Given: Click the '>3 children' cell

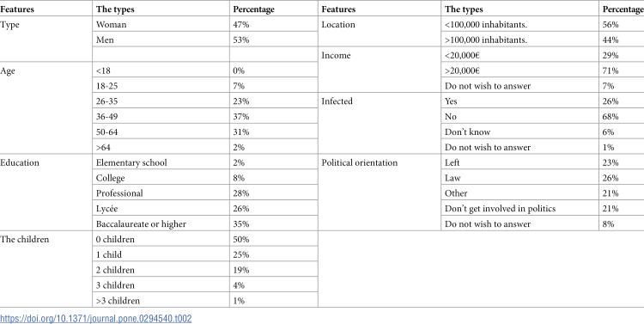Looking at the screenshot, I should pos(161,300).
